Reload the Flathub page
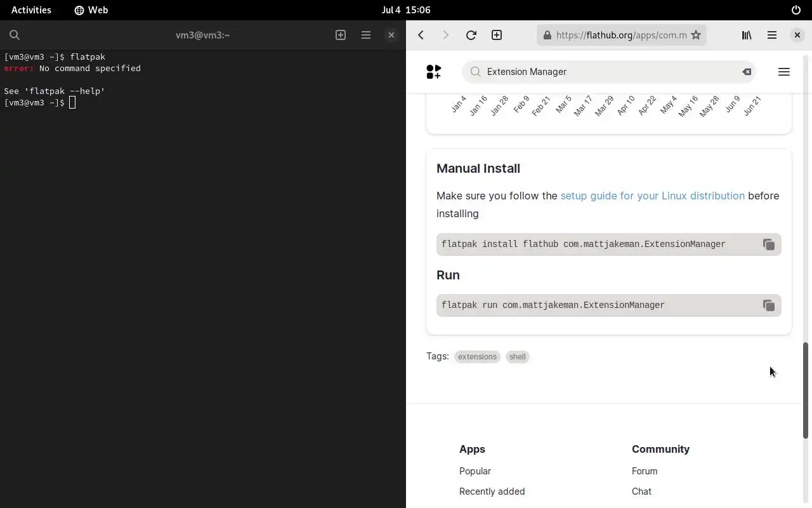 [x=471, y=35]
